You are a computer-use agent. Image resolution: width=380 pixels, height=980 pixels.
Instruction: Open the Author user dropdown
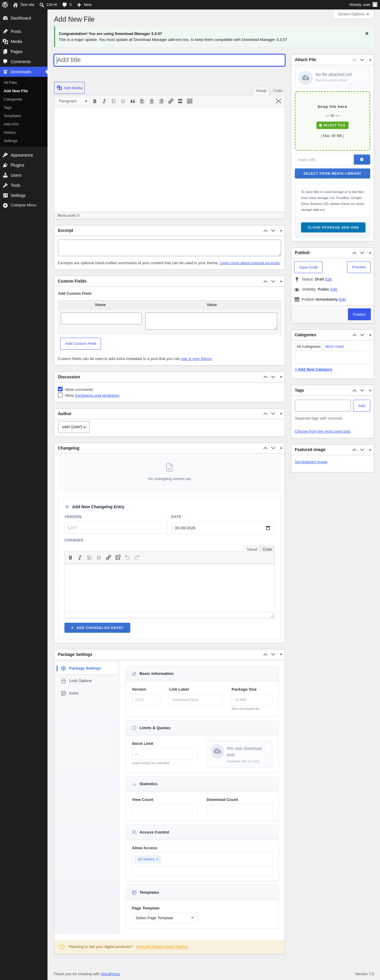(74, 427)
